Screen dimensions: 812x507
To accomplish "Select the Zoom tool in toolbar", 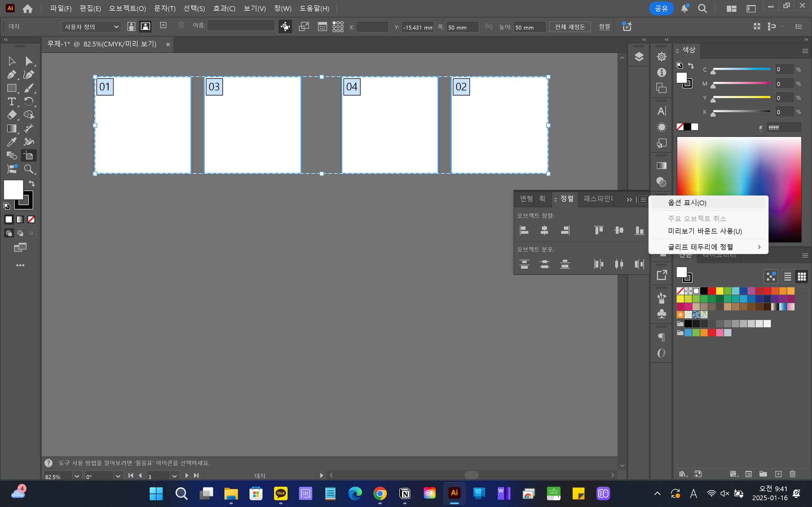I will [x=29, y=169].
